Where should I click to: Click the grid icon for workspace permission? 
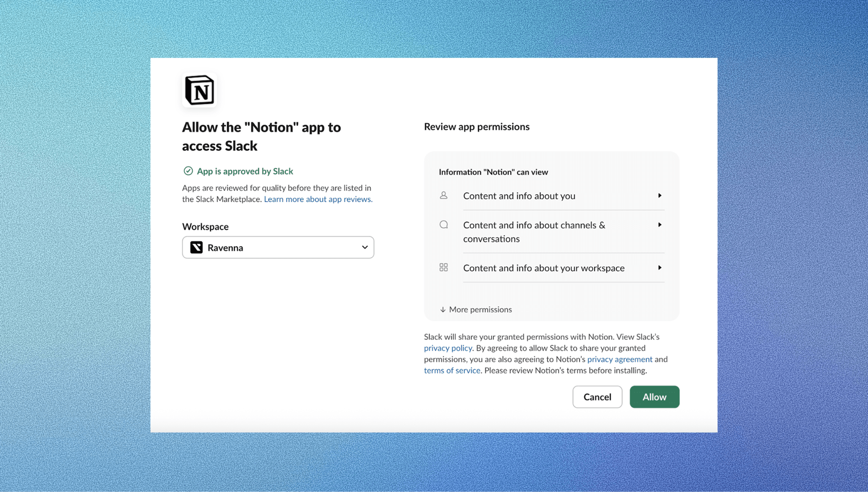(x=444, y=267)
